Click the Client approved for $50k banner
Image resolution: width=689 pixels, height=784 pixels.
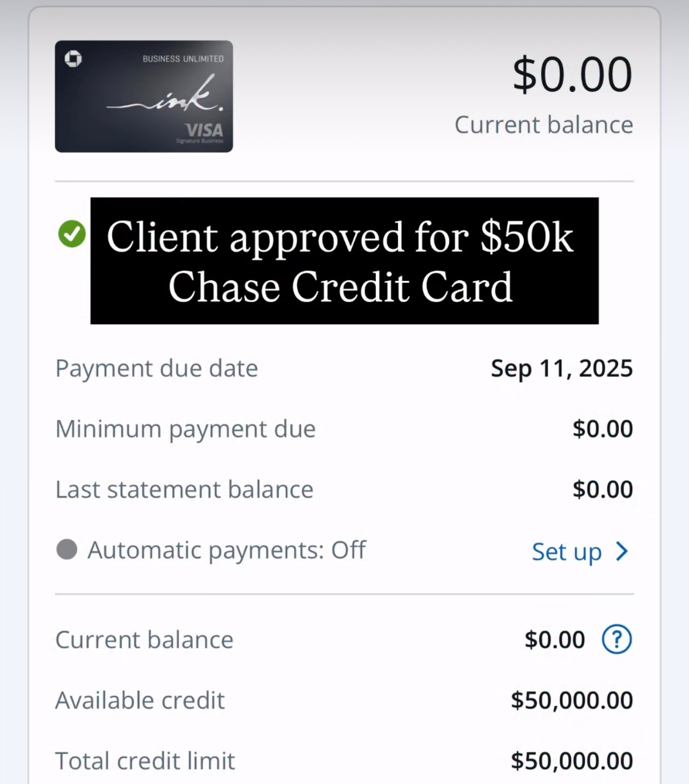click(x=344, y=261)
